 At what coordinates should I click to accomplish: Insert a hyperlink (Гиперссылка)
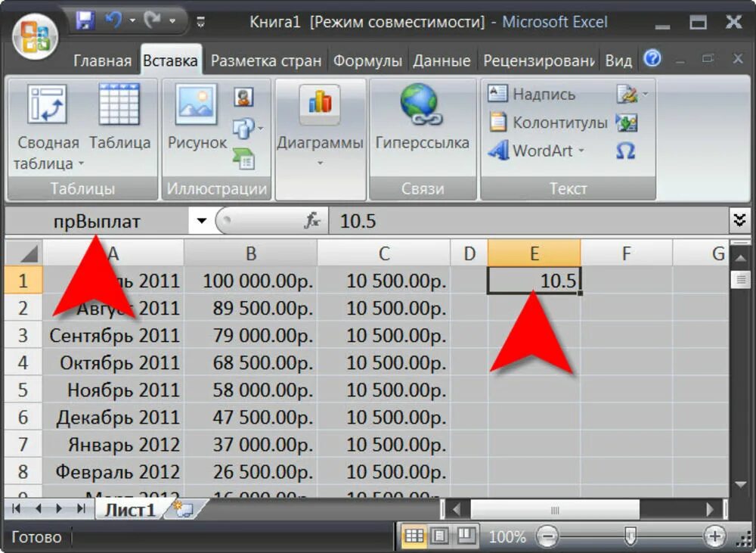coord(423,117)
